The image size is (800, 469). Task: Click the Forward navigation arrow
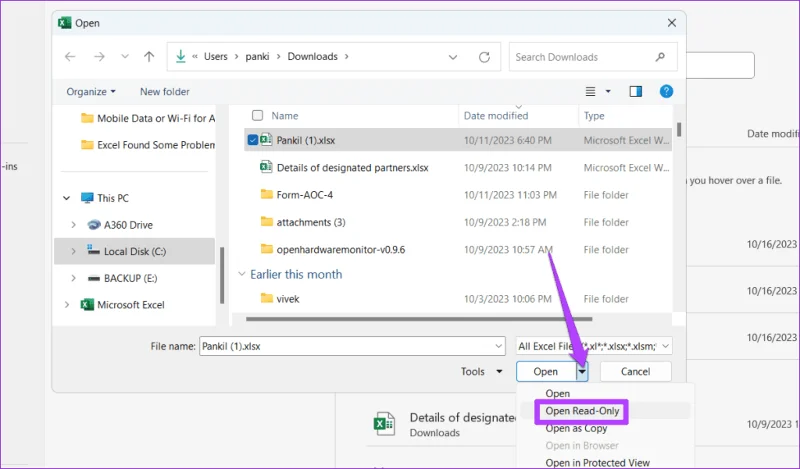pos(99,57)
